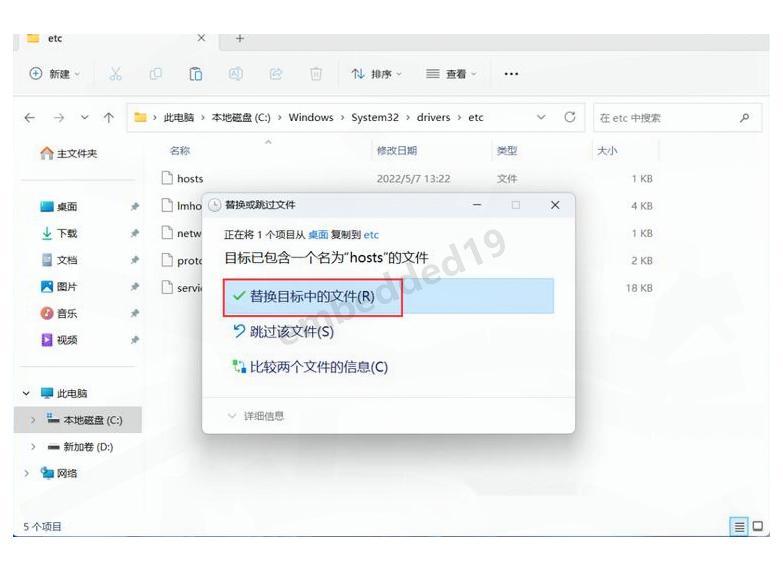Image resolution: width=783 pixels, height=572 pixels.
Task: Select the lmhosts file icon
Action: 167,205
